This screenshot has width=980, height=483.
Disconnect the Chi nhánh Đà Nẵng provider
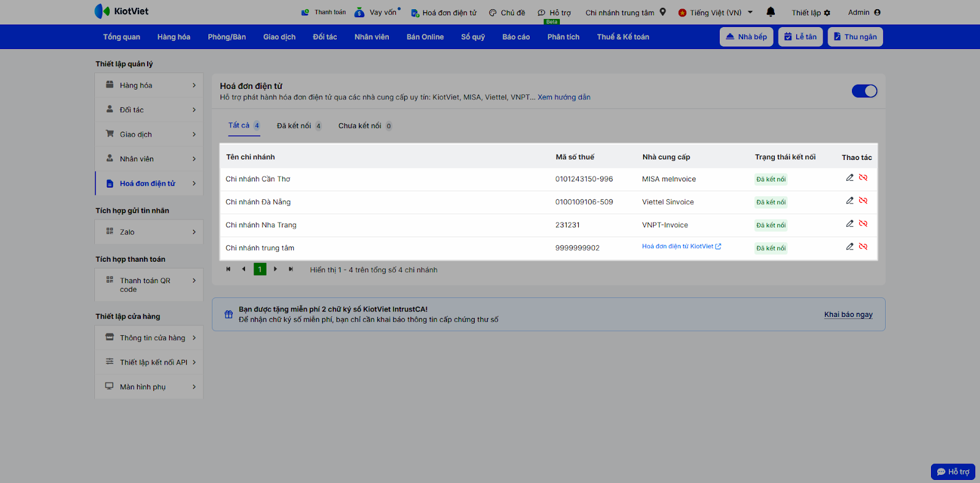coord(863,200)
